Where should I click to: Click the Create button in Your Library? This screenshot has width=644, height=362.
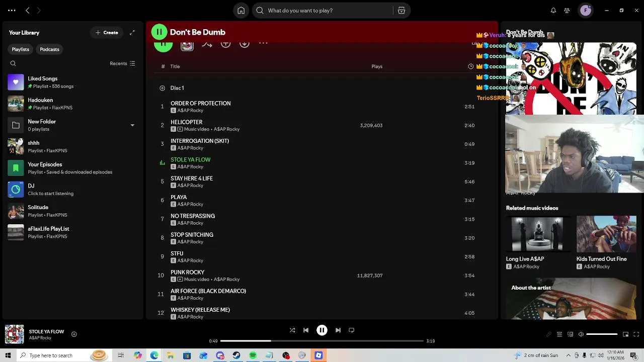coord(107,33)
